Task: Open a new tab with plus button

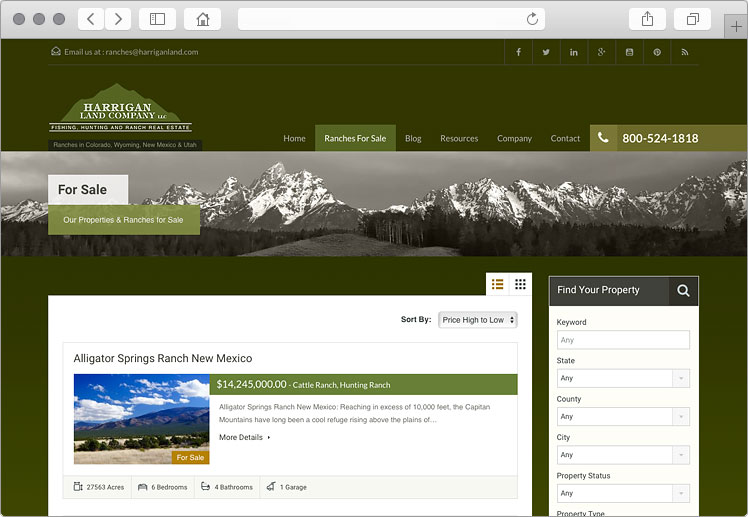Action: pyautogui.click(x=736, y=26)
